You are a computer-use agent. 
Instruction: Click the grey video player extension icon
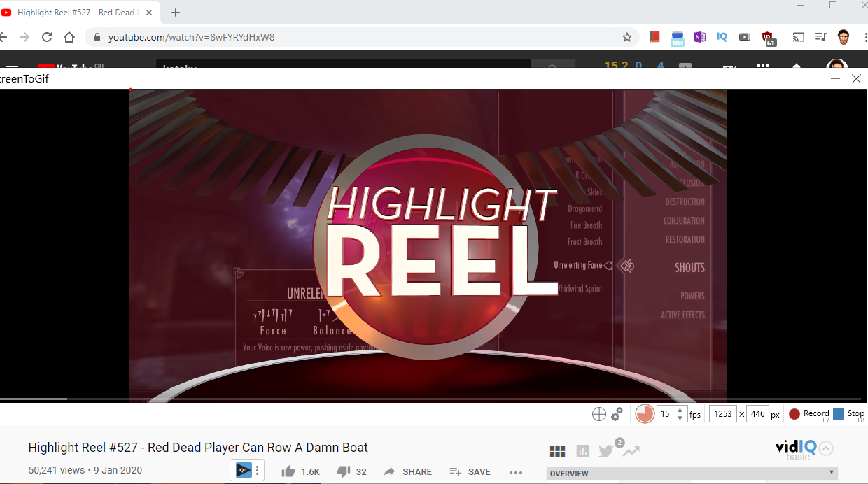coord(745,37)
